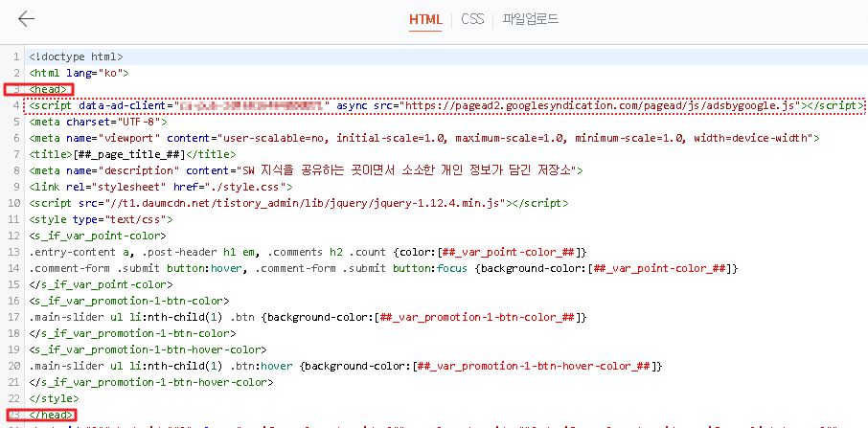Click the stylesheet link style.css line

pyautogui.click(x=161, y=187)
